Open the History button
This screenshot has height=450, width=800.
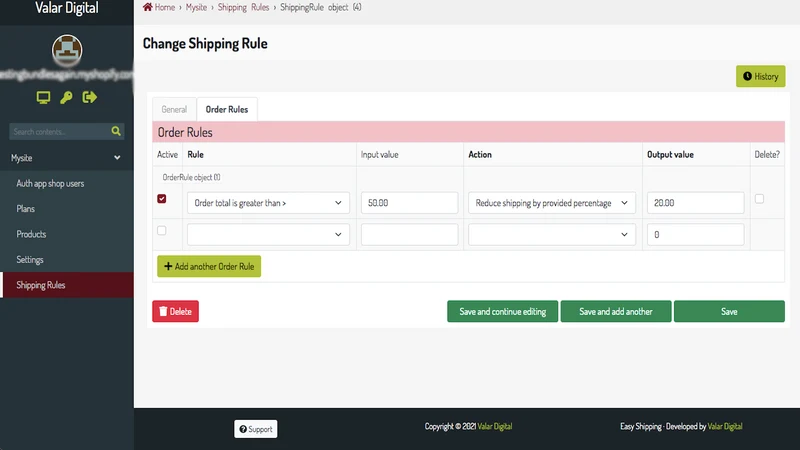tap(760, 76)
